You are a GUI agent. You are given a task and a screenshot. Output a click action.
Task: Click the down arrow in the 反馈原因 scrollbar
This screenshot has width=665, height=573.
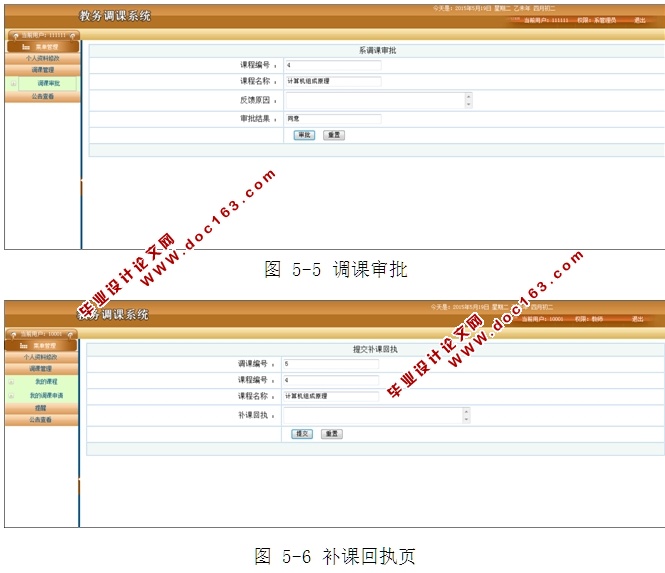(x=469, y=104)
